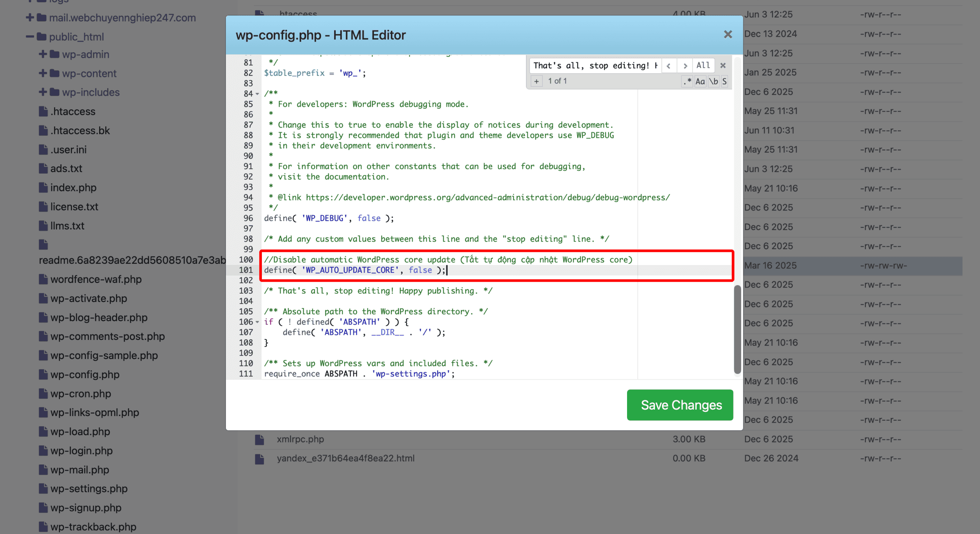Click the Save Changes button
980x534 pixels.
point(680,405)
